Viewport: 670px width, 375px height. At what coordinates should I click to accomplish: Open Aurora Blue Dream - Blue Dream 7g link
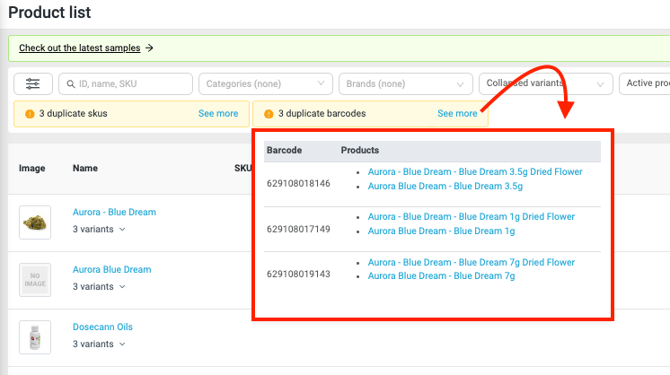point(441,276)
